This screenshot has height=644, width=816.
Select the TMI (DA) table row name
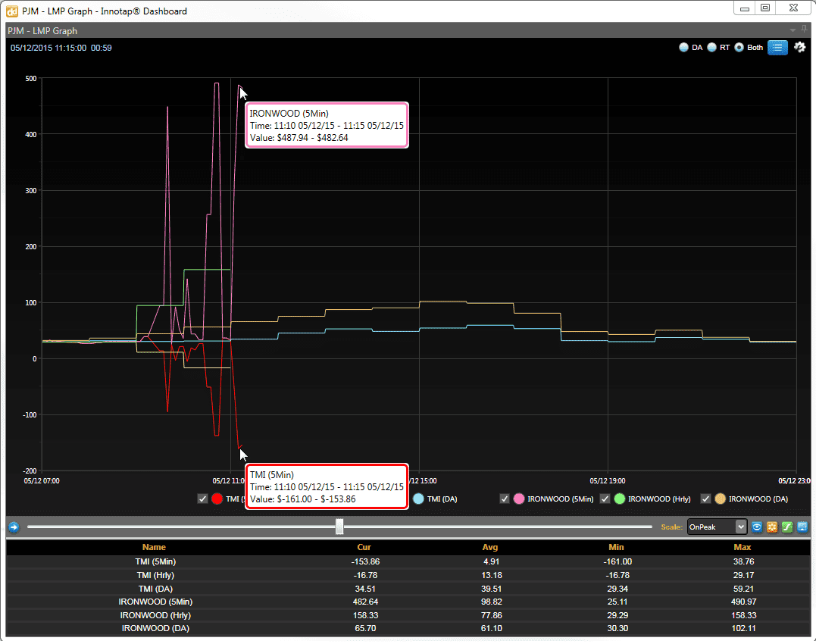(155, 589)
